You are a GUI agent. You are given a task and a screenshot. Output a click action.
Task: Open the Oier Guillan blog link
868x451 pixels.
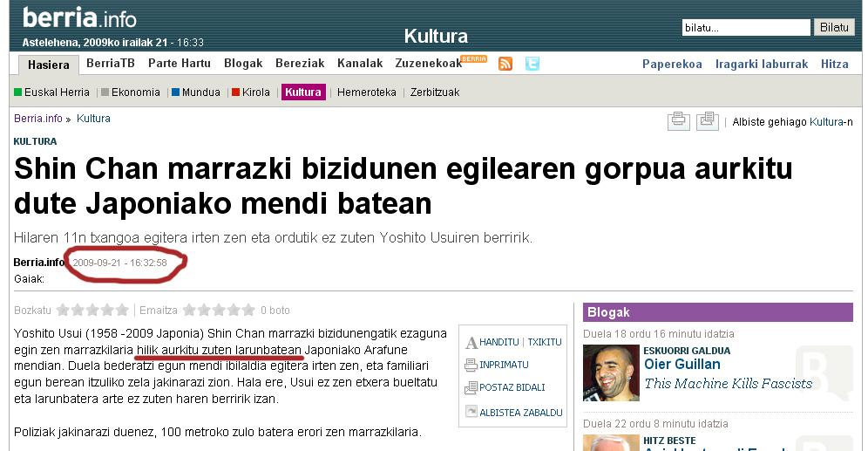click(x=682, y=364)
